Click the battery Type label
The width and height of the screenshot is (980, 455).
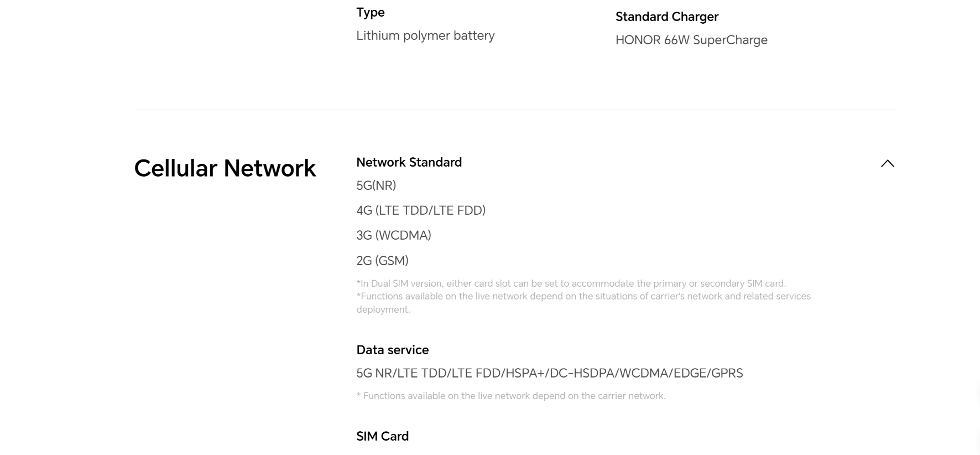point(370,12)
